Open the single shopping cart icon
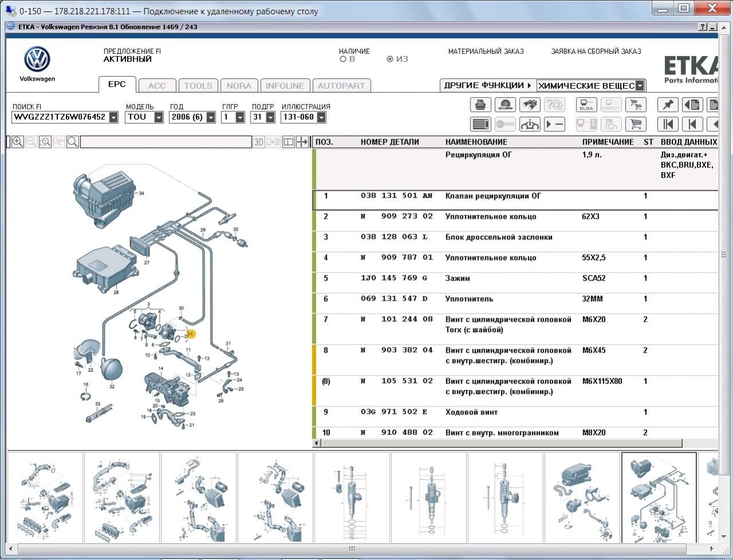 click(x=635, y=124)
